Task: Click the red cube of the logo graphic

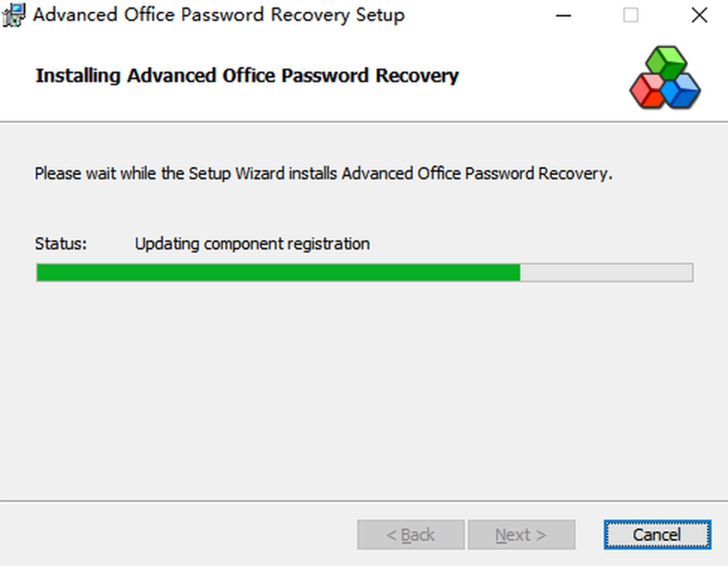Action: (x=649, y=89)
